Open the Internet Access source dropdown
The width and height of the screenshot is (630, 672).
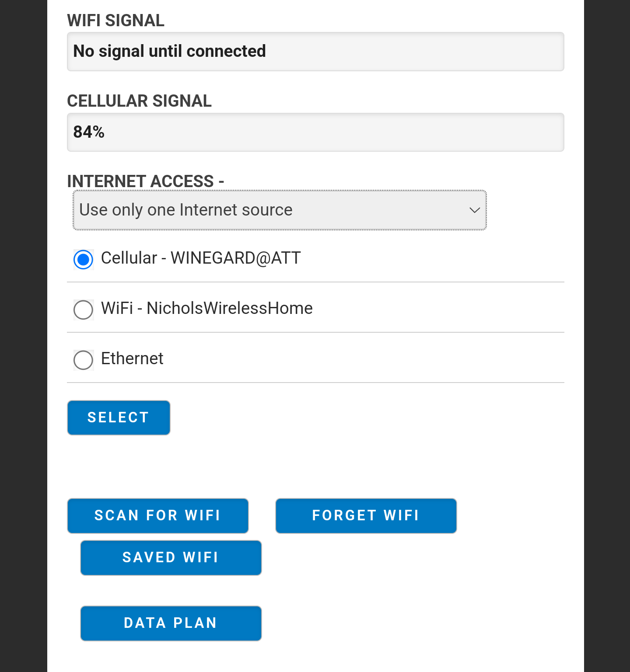pos(280,210)
